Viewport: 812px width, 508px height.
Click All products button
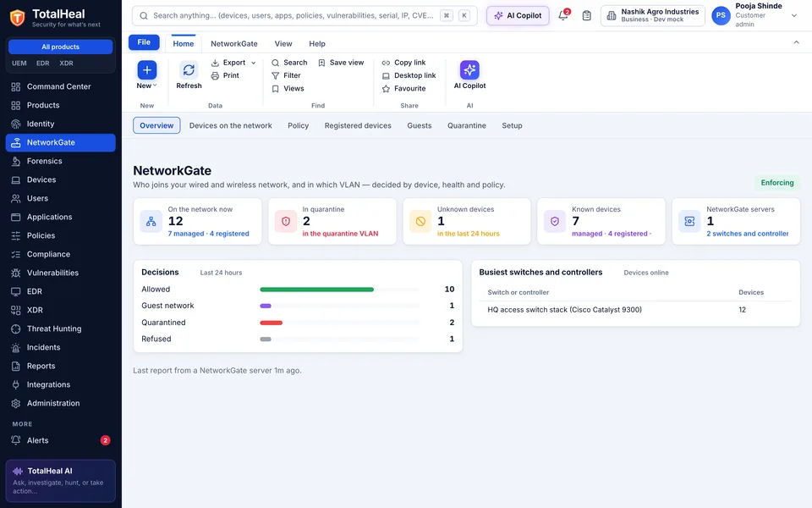coord(61,47)
